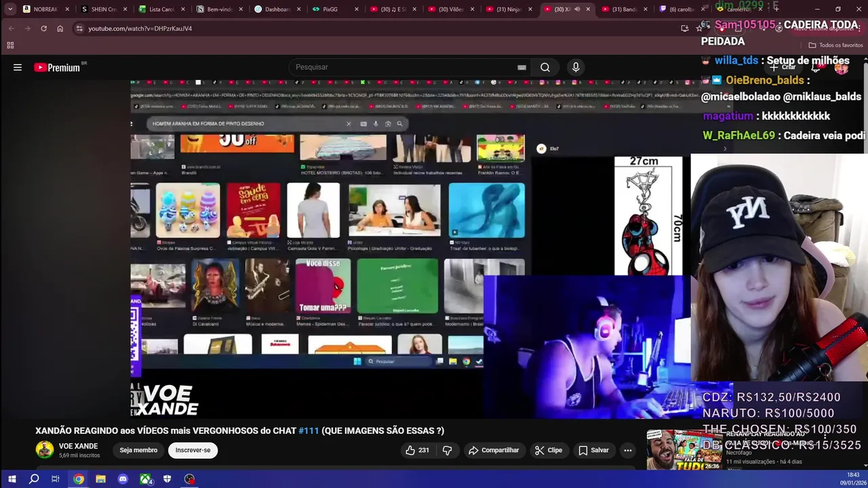
Task: Go forward in browser history
Action: pos(27,28)
